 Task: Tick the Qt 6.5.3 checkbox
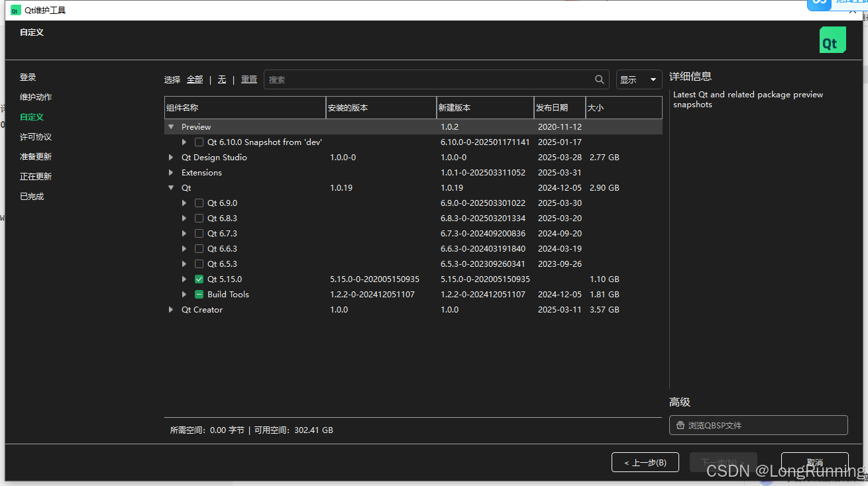[x=199, y=264]
